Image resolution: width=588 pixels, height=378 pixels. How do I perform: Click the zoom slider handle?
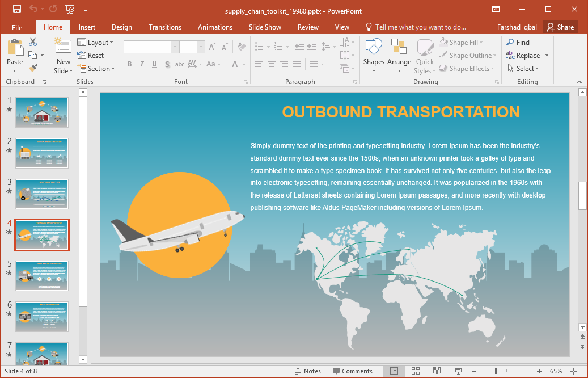[x=496, y=371]
